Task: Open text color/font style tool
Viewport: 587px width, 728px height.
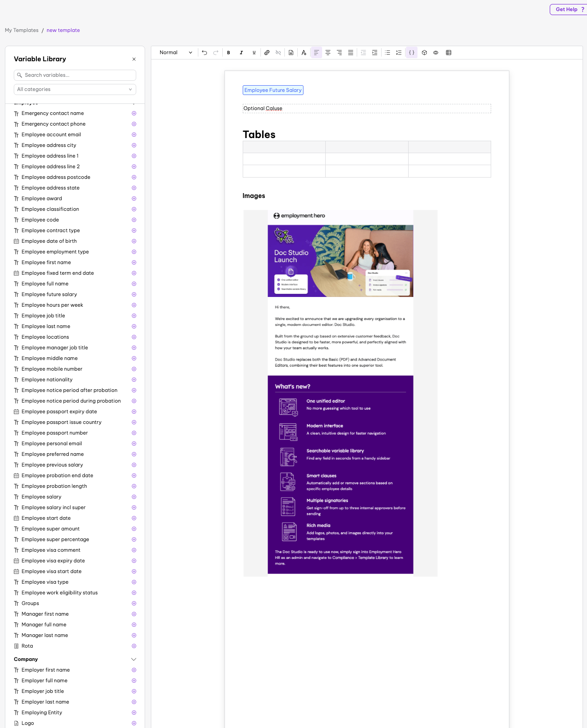Action: (x=304, y=52)
